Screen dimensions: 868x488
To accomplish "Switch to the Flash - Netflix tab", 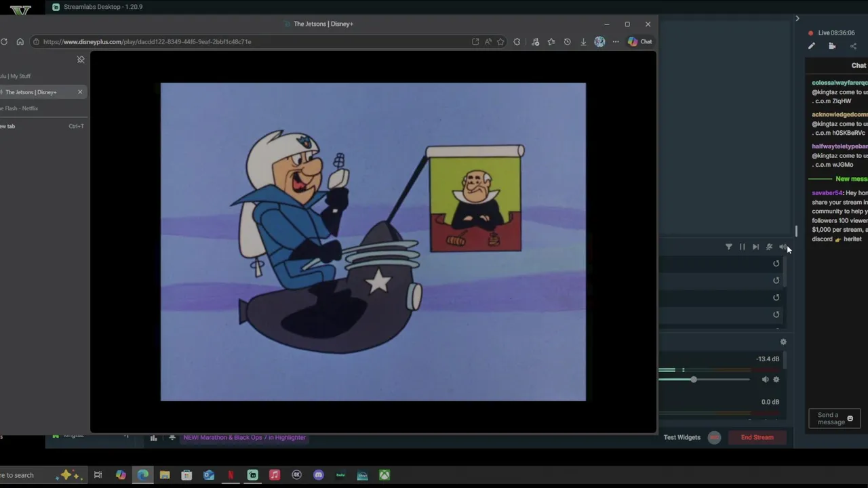I will pos(42,108).
